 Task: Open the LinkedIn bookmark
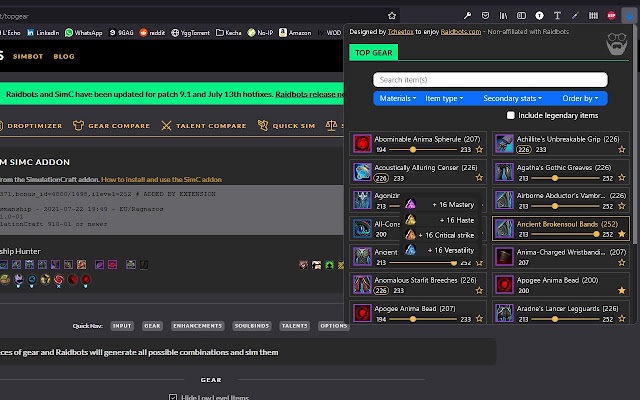click(x=43, y=33)
